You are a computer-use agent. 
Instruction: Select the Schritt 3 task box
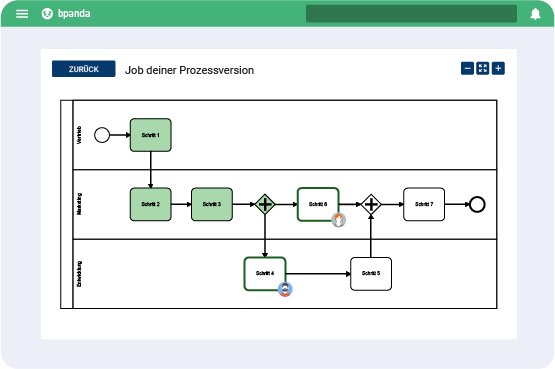212,204
